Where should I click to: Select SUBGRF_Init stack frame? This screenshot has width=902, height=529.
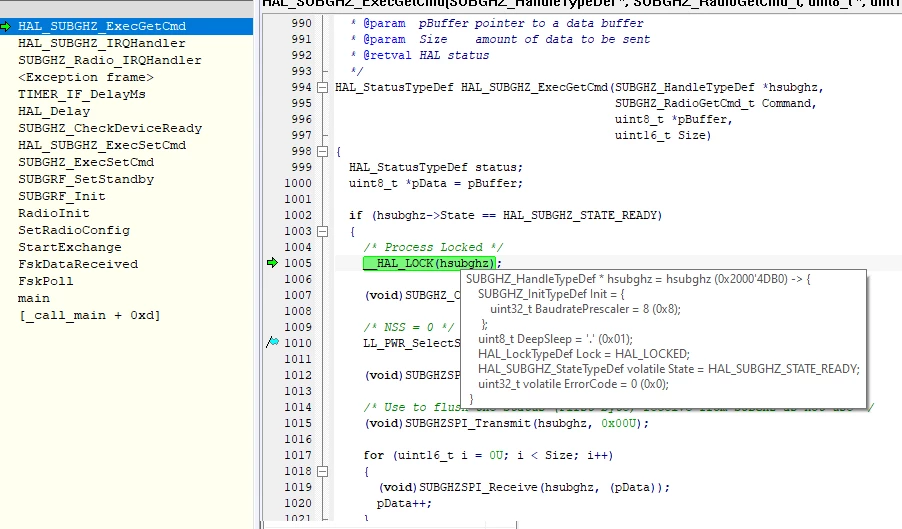click(62, 196)
